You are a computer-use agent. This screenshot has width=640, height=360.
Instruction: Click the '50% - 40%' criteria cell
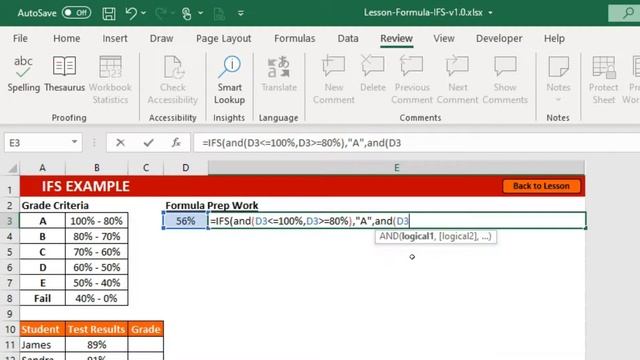coord(97,283)
